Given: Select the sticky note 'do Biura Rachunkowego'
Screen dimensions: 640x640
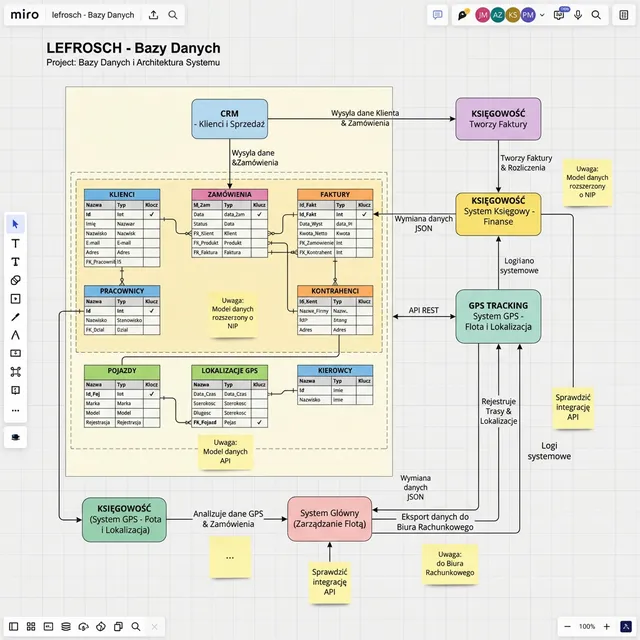Looking at the screenshot, I should (x=449, y=564).
